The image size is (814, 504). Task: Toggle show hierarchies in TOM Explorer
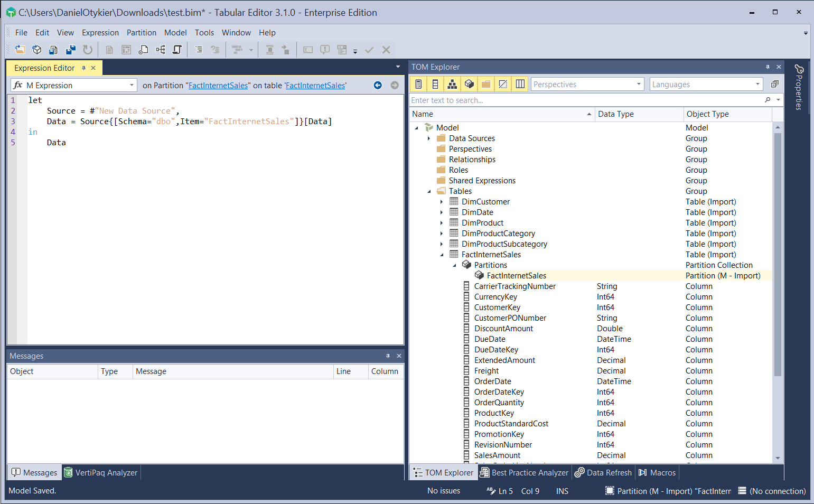(x=452, y=84)
